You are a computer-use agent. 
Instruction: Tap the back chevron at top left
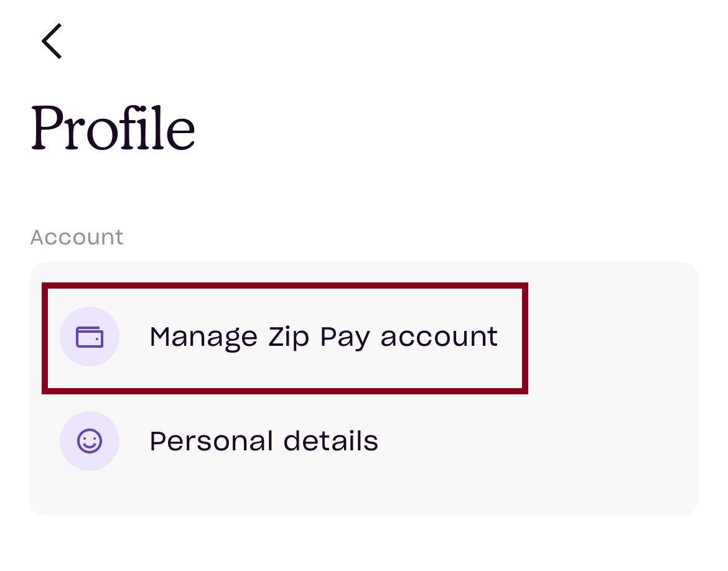(x=51, y=42)
